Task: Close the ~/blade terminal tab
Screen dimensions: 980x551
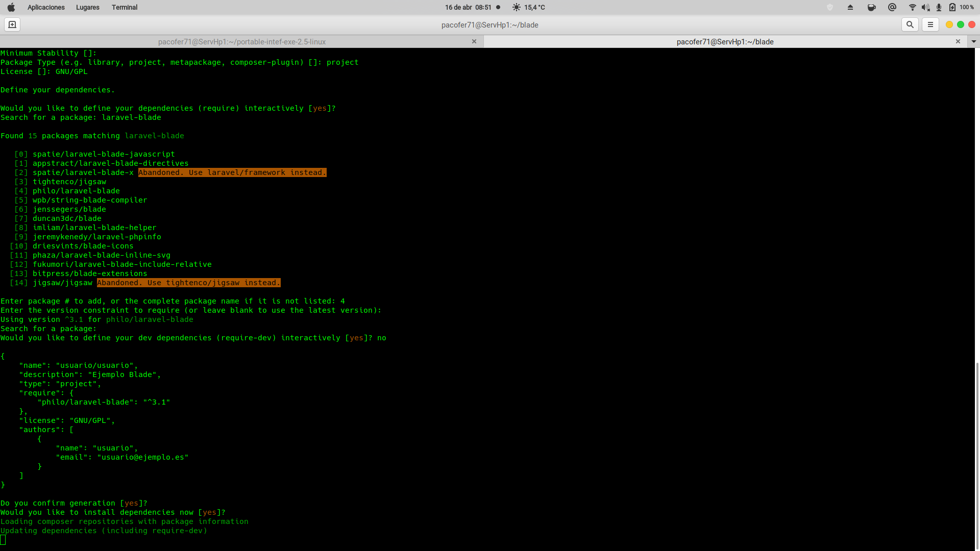Action: pos(958,41)
